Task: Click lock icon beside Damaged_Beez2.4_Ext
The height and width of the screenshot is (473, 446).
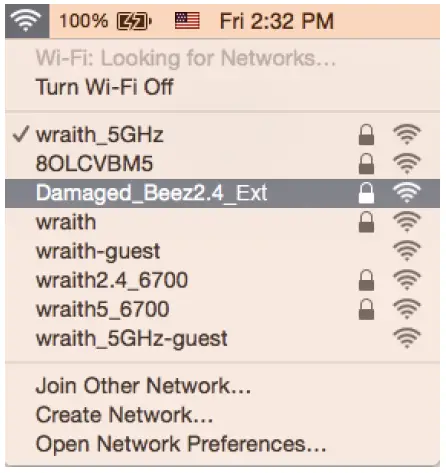Action: [366, 193]
